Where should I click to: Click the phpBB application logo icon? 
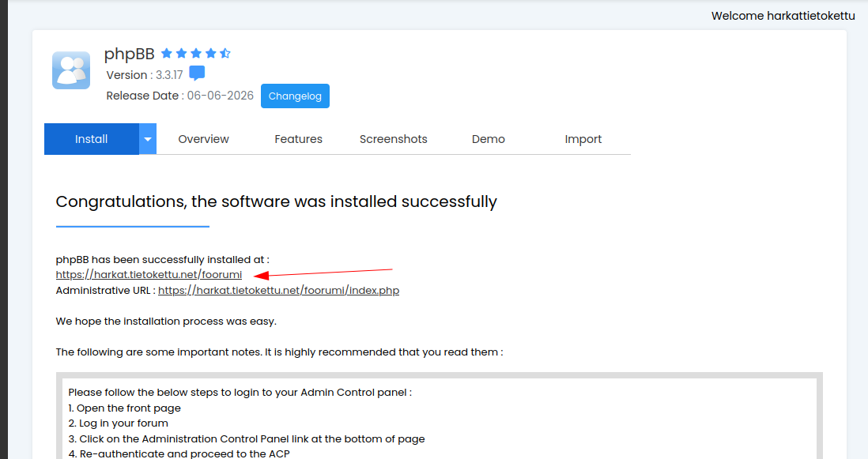coord(71,70)
